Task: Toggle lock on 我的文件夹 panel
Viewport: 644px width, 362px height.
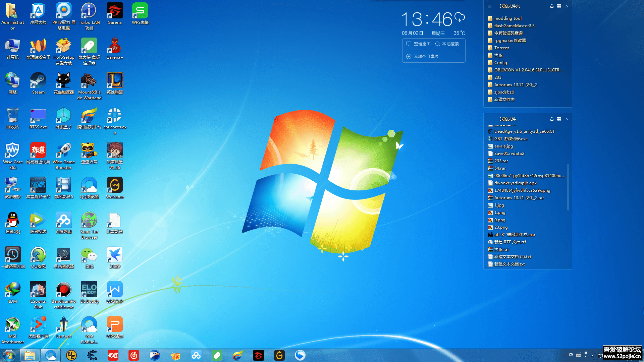Action: coord(552,6)
